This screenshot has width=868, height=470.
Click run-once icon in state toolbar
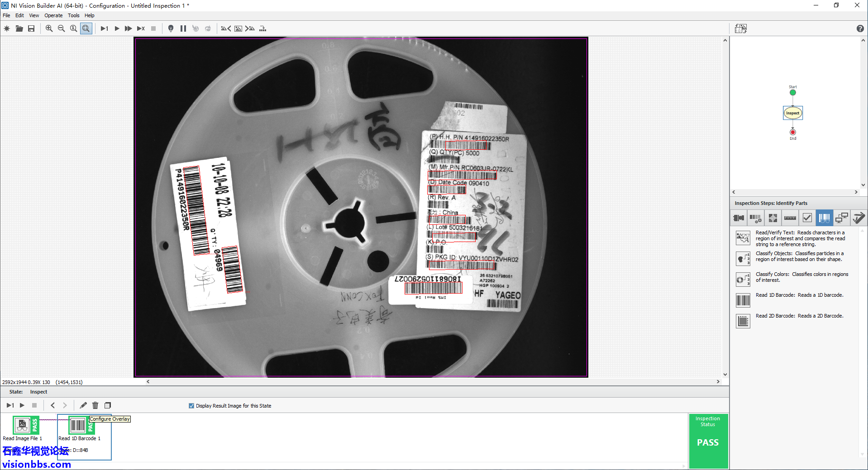coord(10,405)
